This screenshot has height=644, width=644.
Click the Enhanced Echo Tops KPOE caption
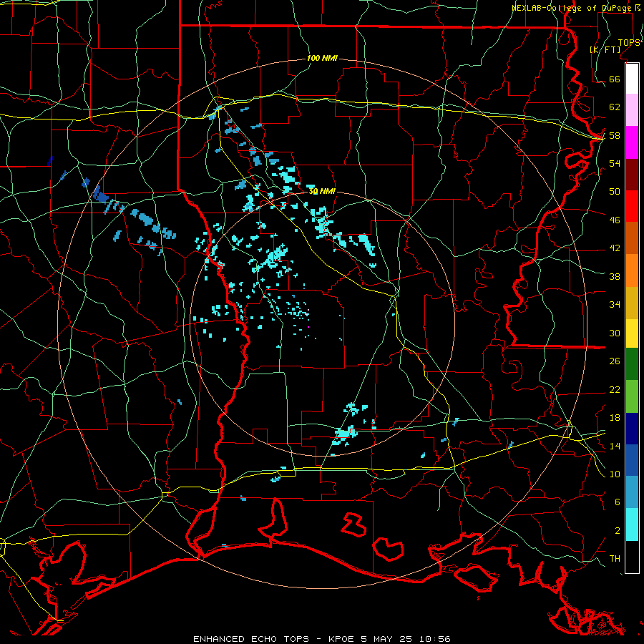pos(321,639)
